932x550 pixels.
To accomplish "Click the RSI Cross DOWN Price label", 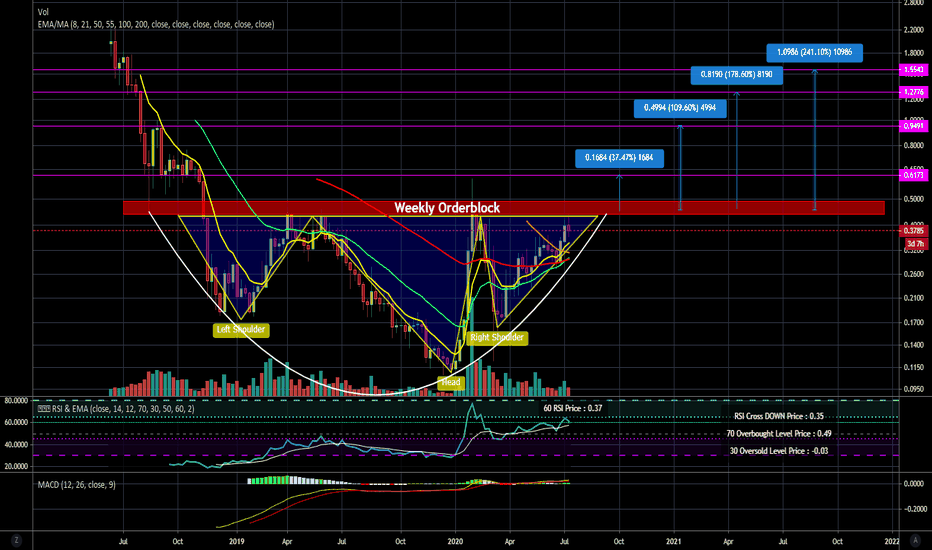I will coord(779,416).
